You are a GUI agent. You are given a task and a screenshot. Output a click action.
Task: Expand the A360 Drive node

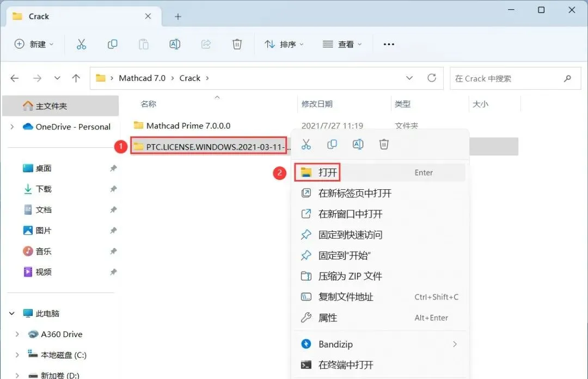tap(17, 334)
